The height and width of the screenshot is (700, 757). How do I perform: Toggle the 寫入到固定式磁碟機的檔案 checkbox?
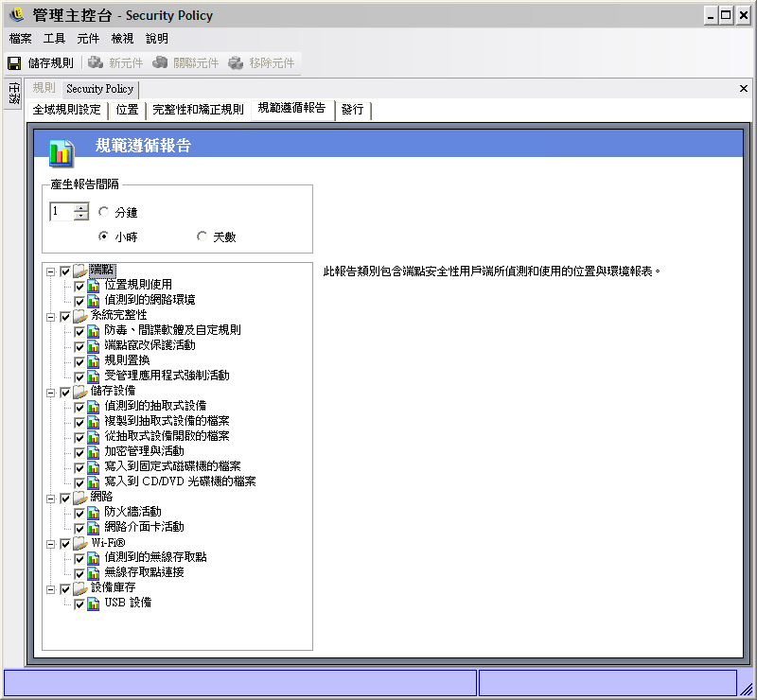tap(79, 468)
